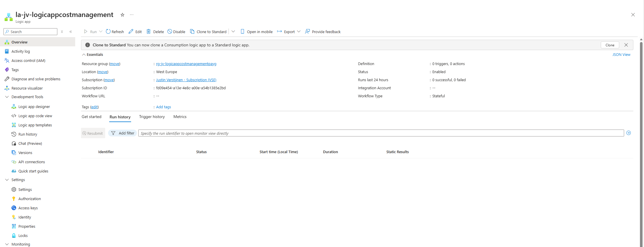Click the sidebar Search field
This screenshot has height=247, width=644.
click(x=31, y=32)
